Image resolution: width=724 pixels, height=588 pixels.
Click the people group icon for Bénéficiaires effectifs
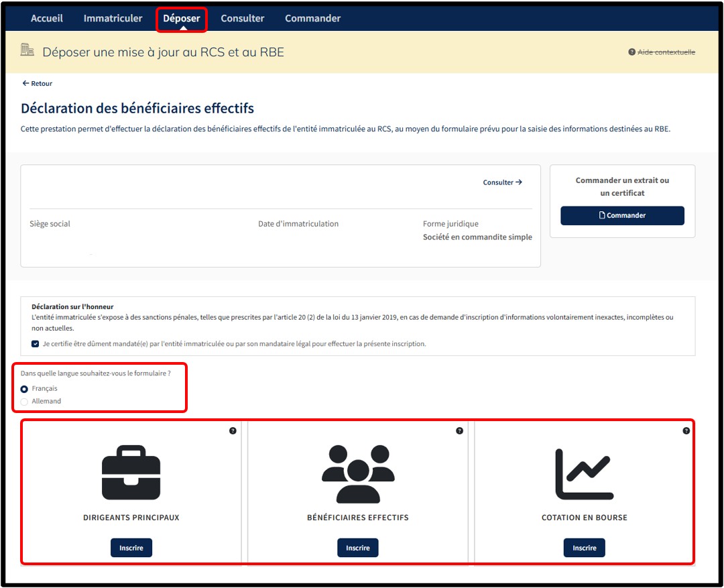click(357, 473)
